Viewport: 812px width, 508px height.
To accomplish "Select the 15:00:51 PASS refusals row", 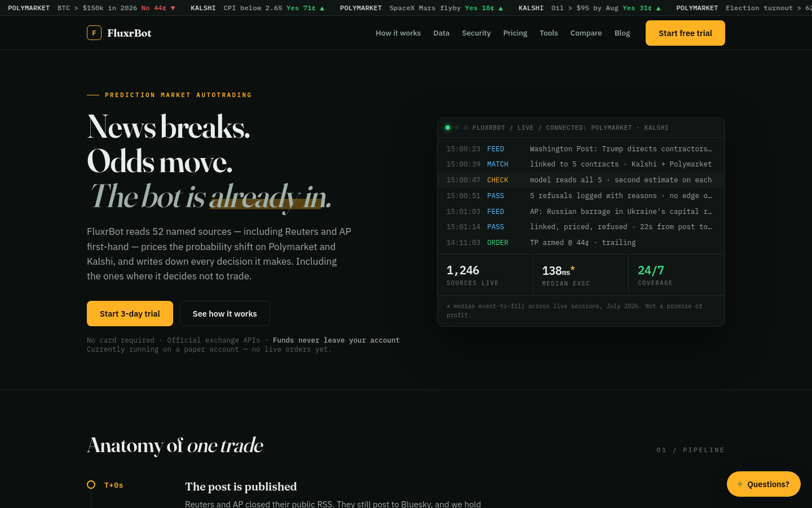I will pos(581,196).
